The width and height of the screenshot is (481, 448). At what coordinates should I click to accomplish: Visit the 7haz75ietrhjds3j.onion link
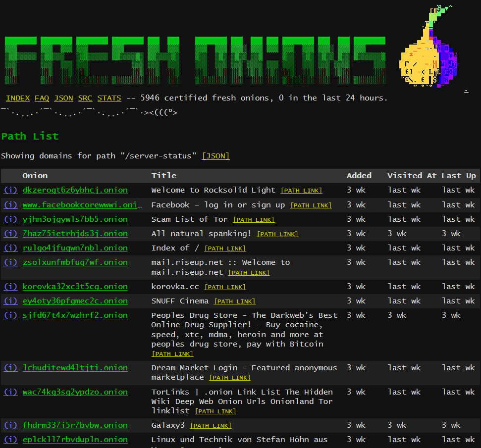tap(75, 234)
